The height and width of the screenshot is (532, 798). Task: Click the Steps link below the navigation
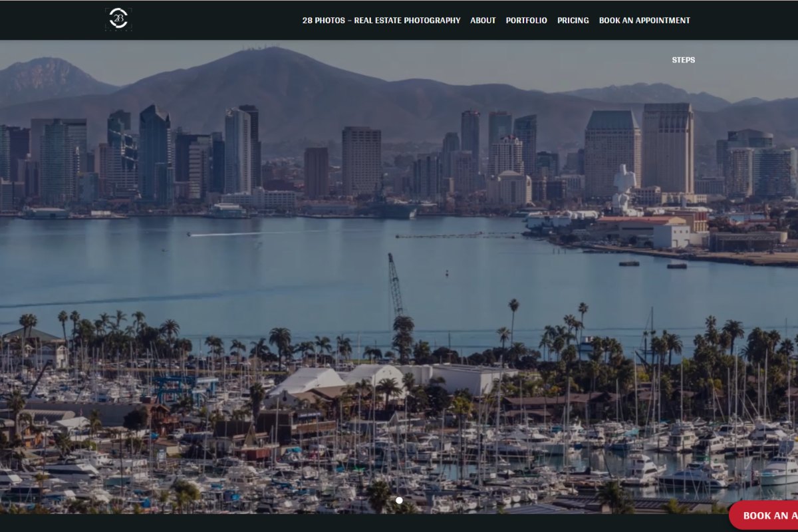[x=683, y=60]
